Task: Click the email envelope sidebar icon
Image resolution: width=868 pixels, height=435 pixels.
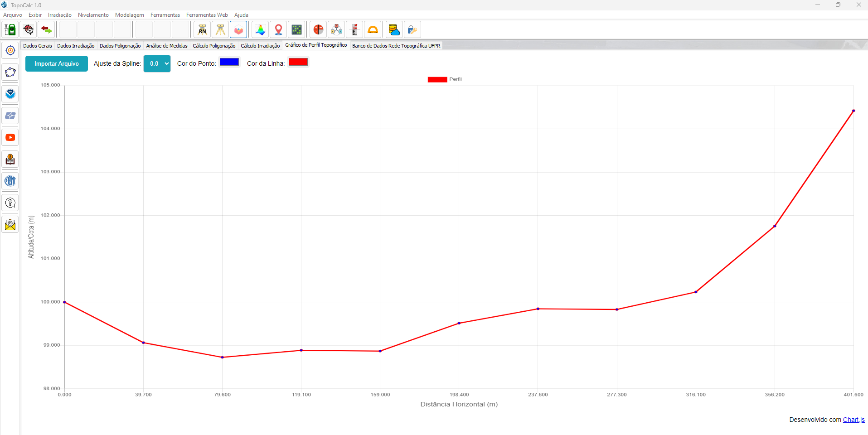Action: click(x=10, y=224)
